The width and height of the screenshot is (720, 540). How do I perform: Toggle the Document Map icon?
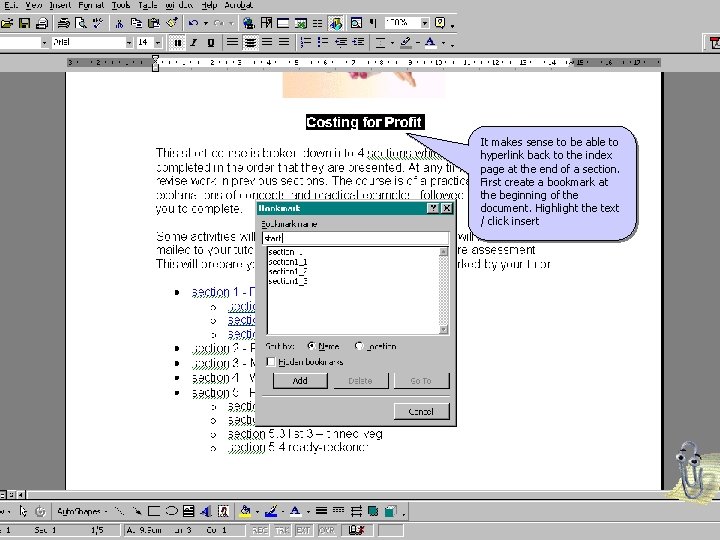[356, 23]
